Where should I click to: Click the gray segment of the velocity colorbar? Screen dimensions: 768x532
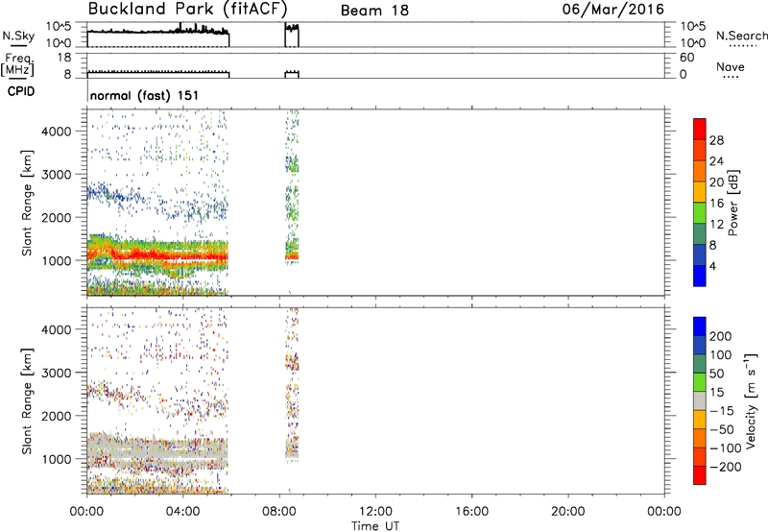coord(700,400)
